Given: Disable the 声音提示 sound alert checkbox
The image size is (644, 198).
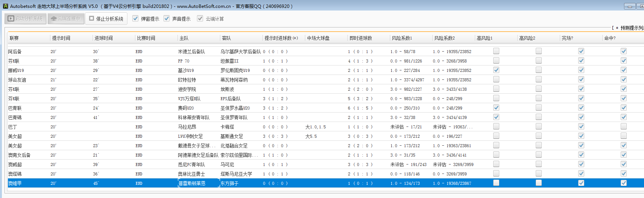Looking at the screenshot, I should 167,18.
